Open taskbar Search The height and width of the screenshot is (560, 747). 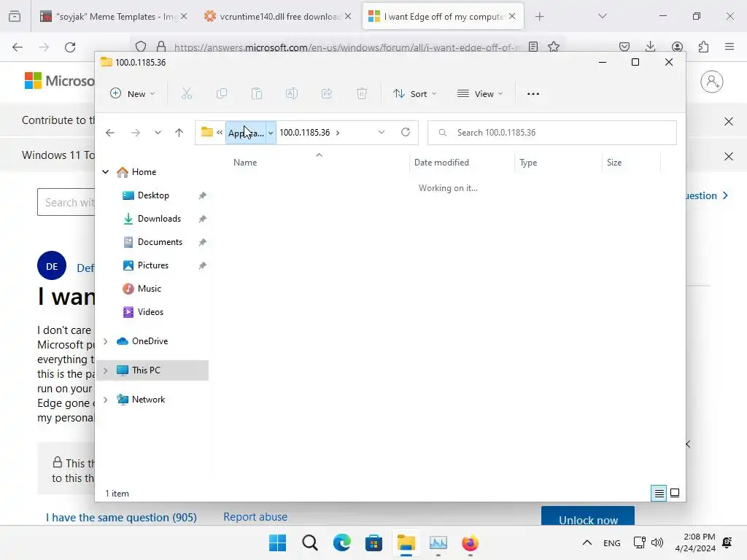click(x=309, y=542)
